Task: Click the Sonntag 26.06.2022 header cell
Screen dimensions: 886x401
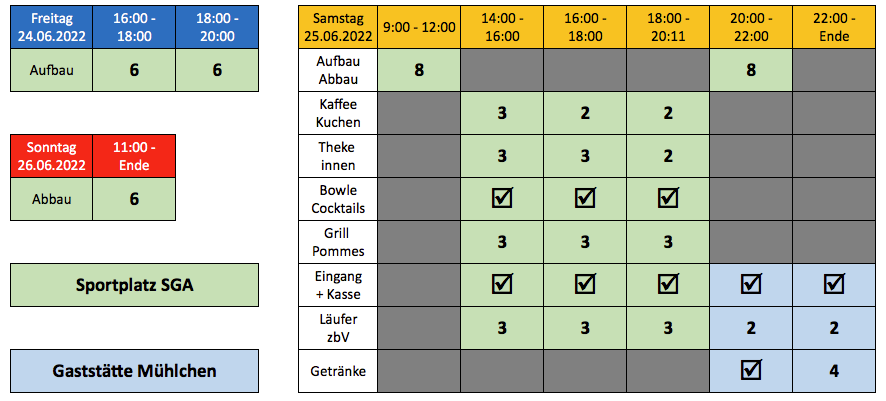Action: pos(51,155)
